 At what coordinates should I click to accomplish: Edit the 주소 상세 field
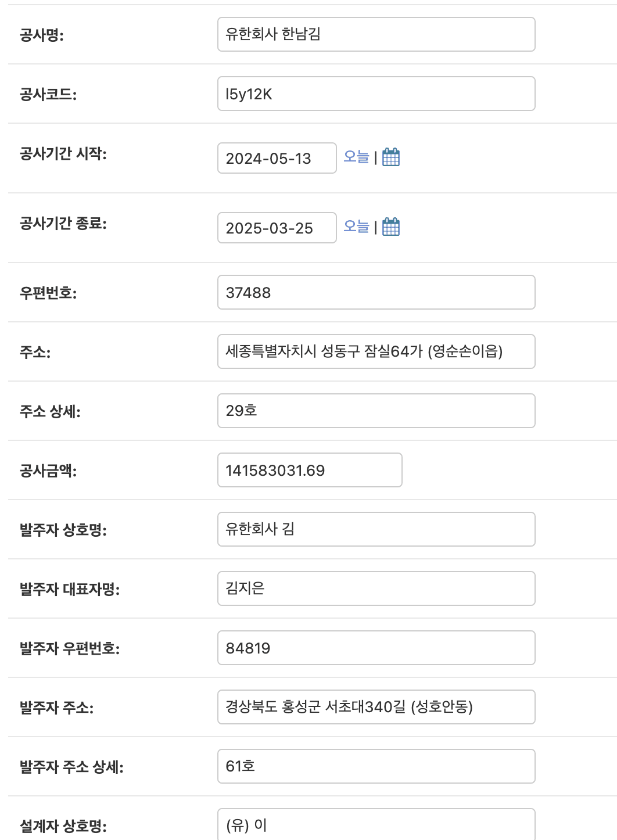[376, 411]
